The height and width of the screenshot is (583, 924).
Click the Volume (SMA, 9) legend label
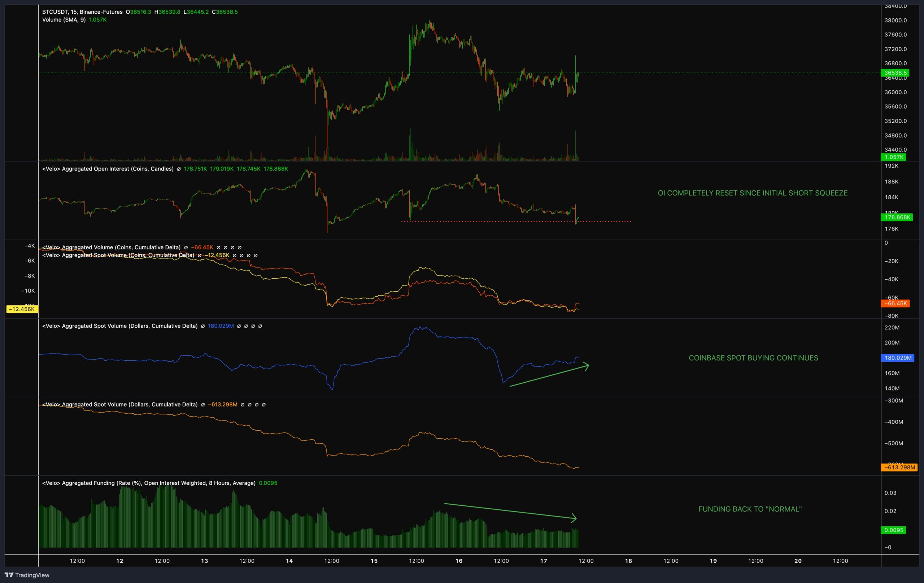64,19
